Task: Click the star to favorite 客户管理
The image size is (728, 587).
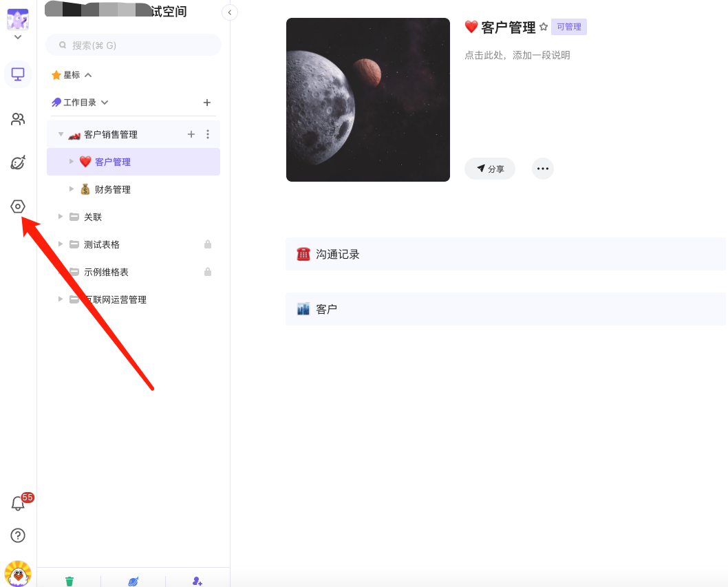Action: point(544,27)
